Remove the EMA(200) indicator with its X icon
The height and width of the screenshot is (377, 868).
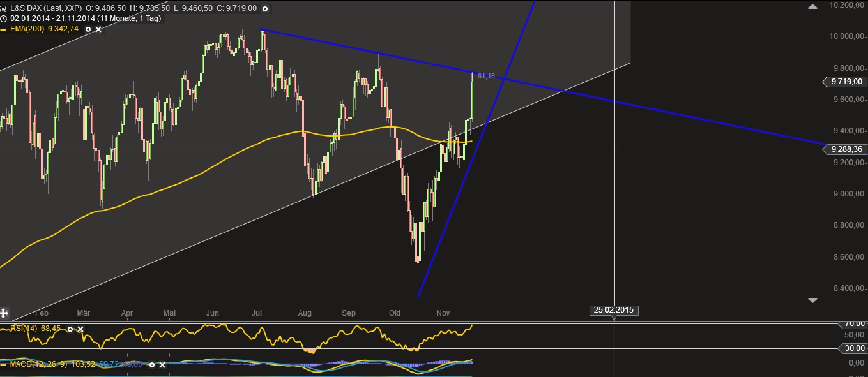98,29
